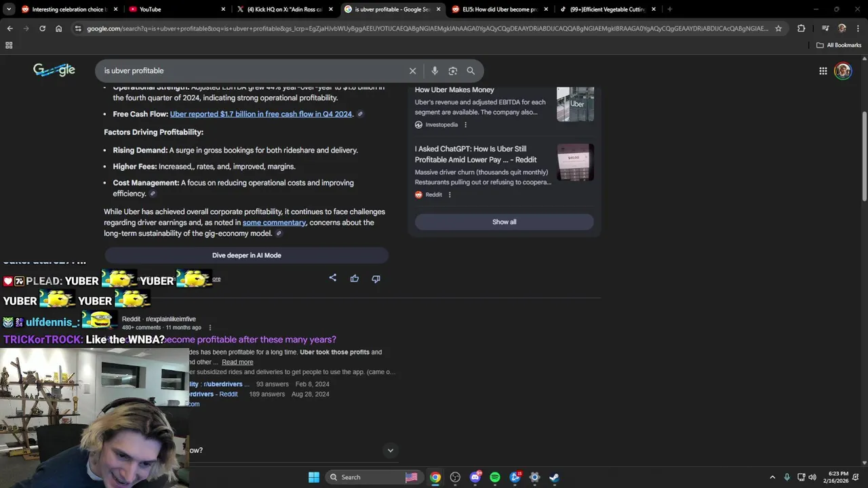Open the Uber thumbnail of the Investopedia card
Viewport: 868px width, 488px height.
[x=575, y=104]
